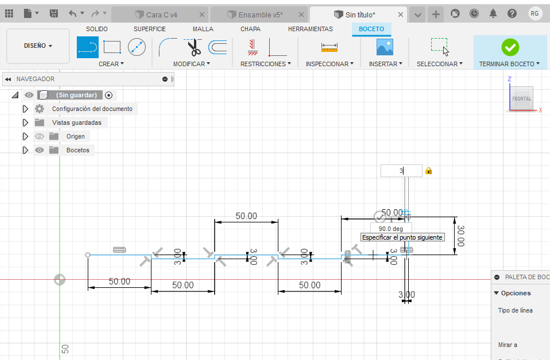Open the RESTRICCIONES dropdown
554x360 pixels.
point(265,64)
